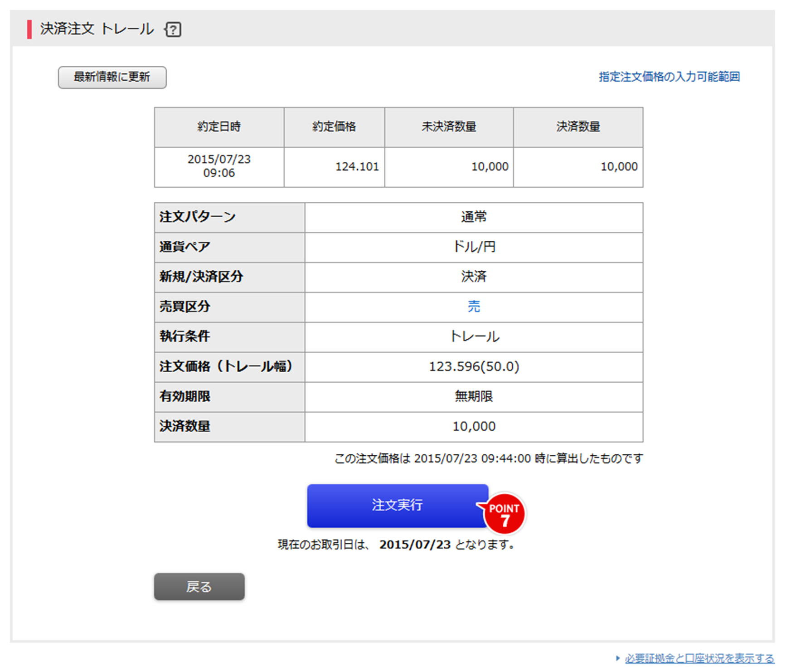Screen dimensions: 786x672
Task: Execute the order with 注文実行 button
Action: point(397,505)
